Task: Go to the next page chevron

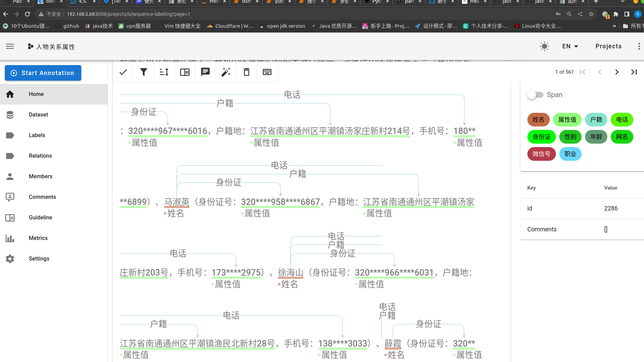Action: 617,72
